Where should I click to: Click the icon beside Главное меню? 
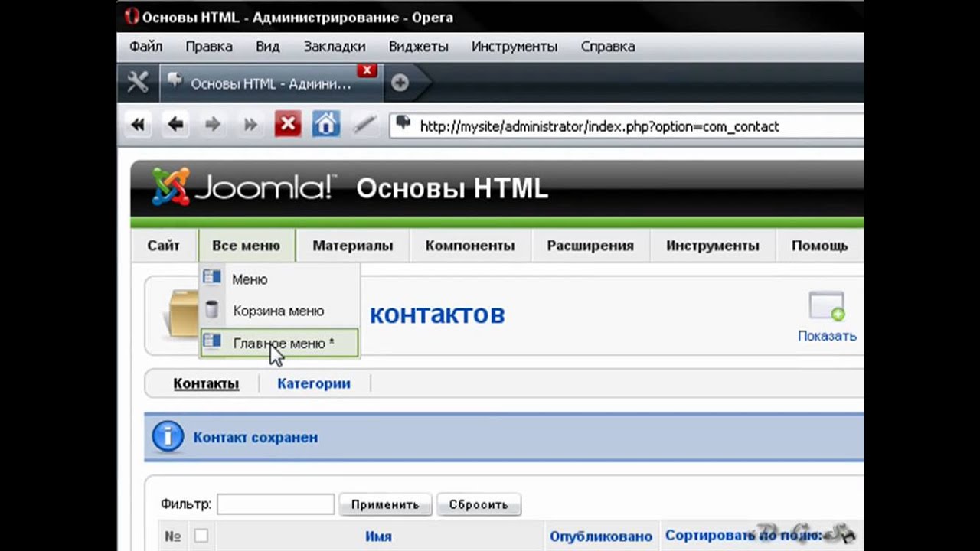[212, 342]
